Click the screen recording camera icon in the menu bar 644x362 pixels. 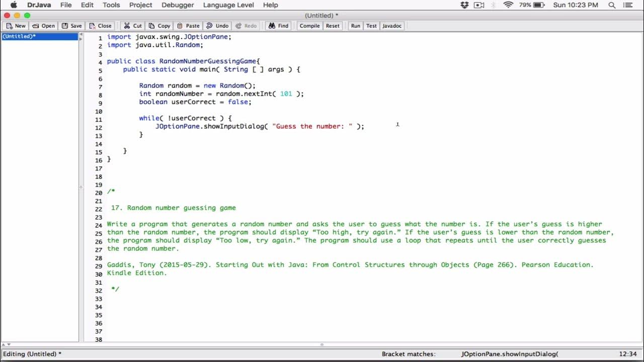[478, 5]
